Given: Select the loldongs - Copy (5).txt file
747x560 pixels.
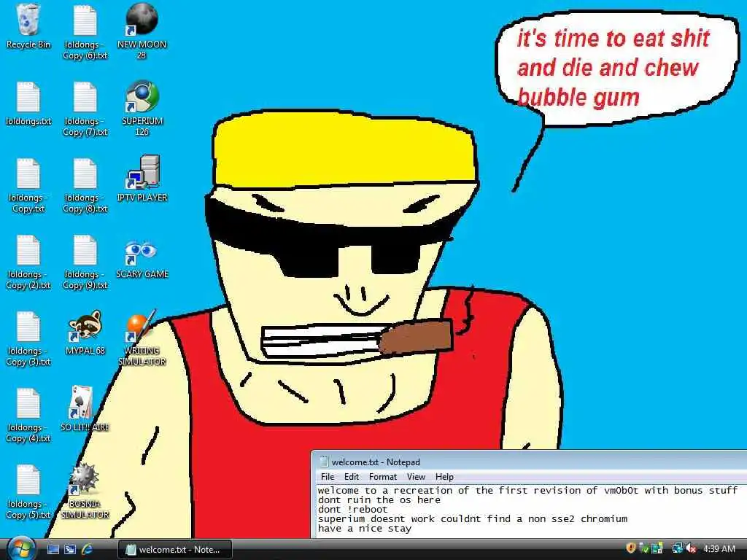Looking at the screenshot, I should tap(28, 492).
